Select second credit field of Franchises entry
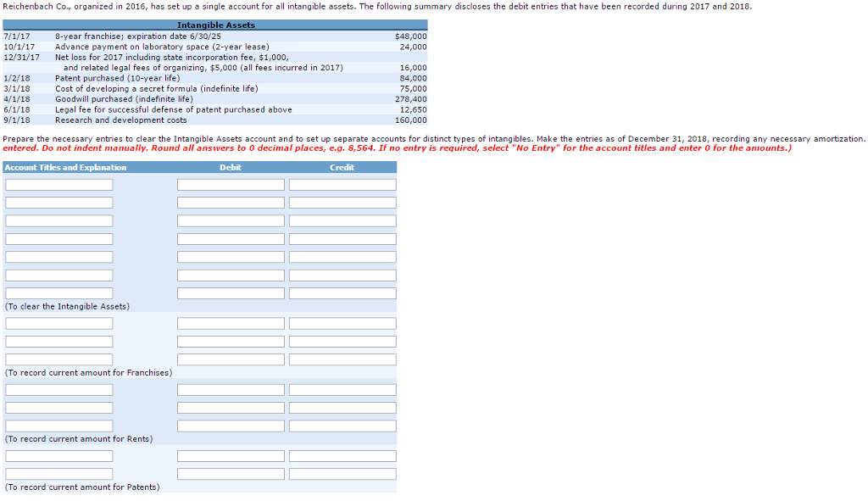Image resolution: width=868 pixels, height=501 pixels. pyautogui.click(x=342, y=342)
